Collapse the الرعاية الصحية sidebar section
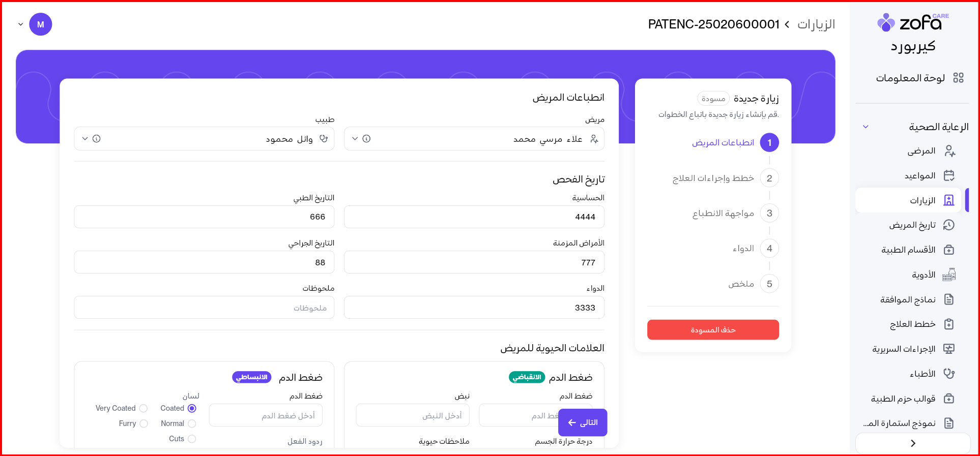This screenshot has width=980, height=456. click(866, 127)
